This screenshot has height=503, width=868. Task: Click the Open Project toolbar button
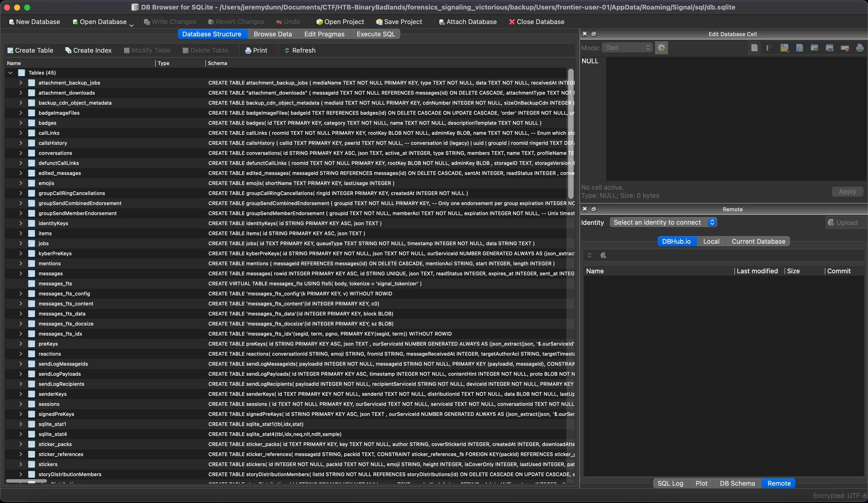[340, 22]
